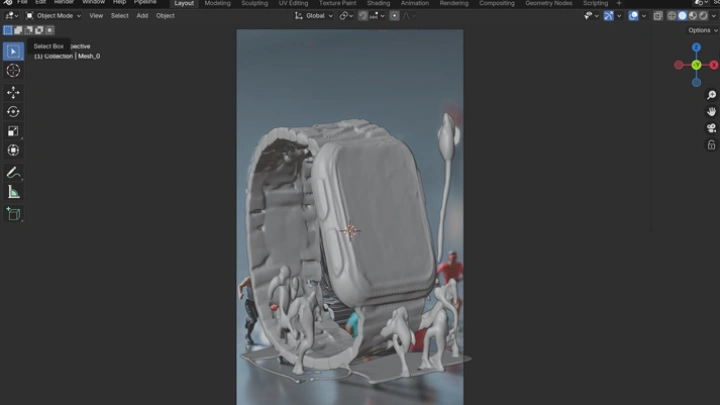Select the Move tool
The image size is (720, 405).
[x=13, y=92]
